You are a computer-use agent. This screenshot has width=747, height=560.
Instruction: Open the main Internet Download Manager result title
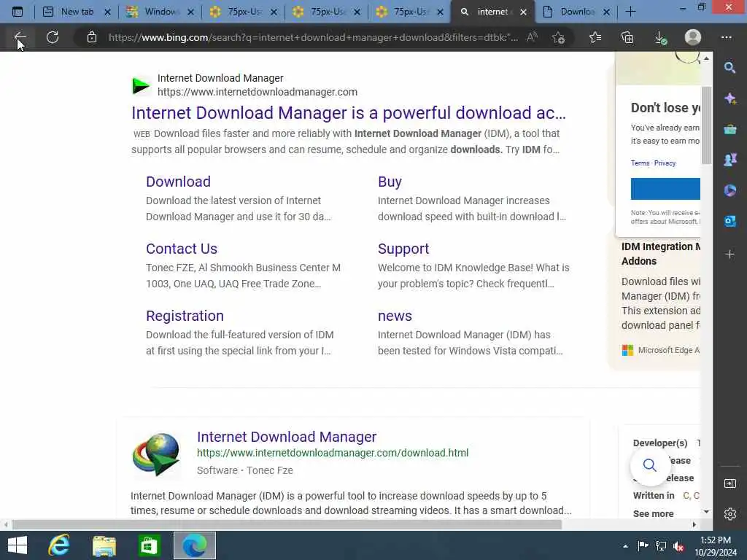tap(349, 113)
